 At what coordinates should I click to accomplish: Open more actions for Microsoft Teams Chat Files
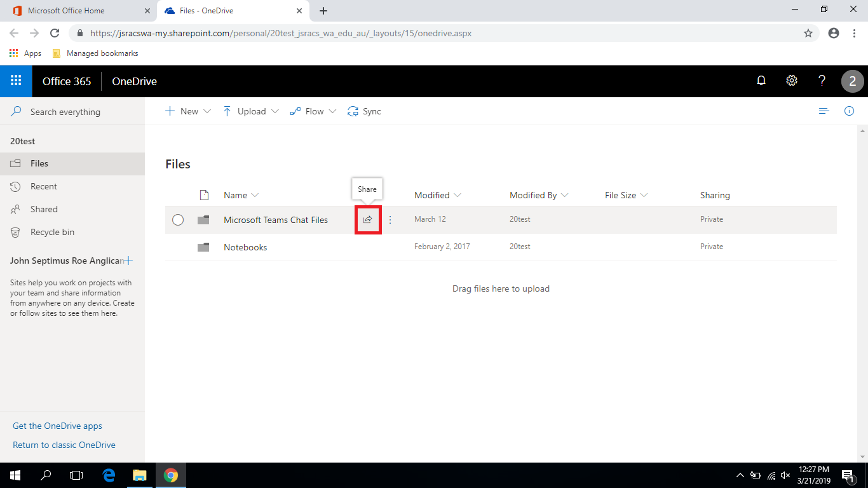(x=390, y=220)
